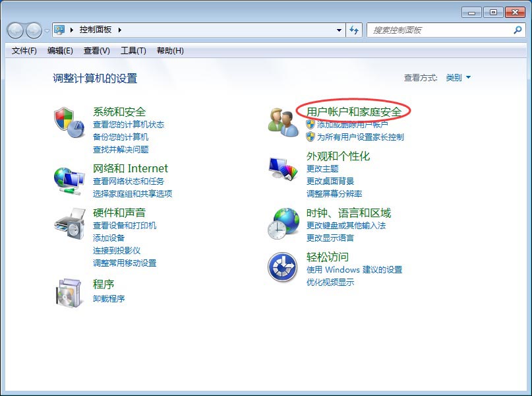532x396 pixels.
Task: Click the User Accounts people icon
Action: pos(283,122)
